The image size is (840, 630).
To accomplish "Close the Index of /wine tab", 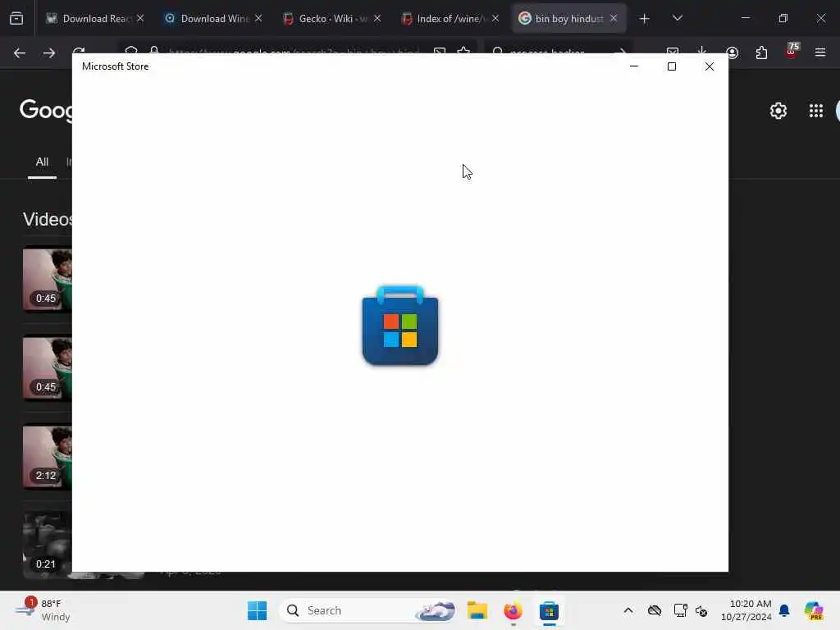I will pos(495,19).
